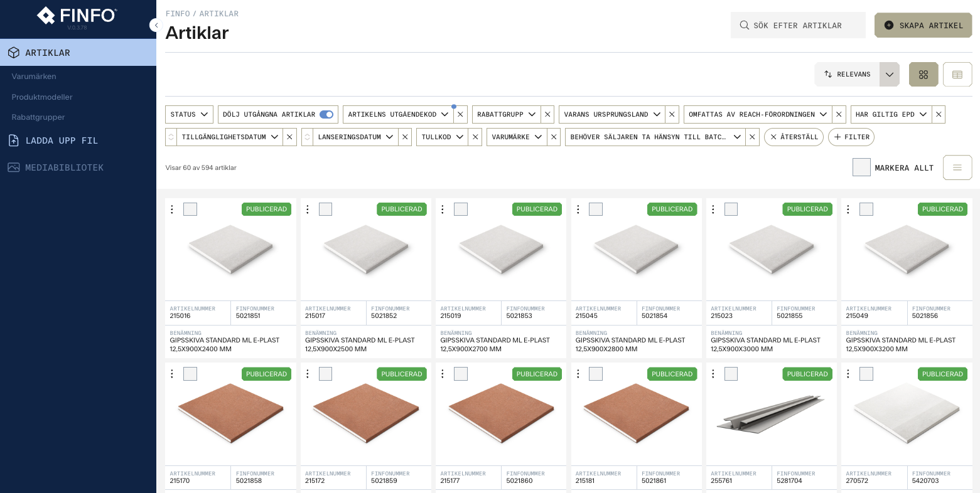Select checkbox on article 215019 card
The width and height of the screenshot is (980, 493).
(461, 209)
